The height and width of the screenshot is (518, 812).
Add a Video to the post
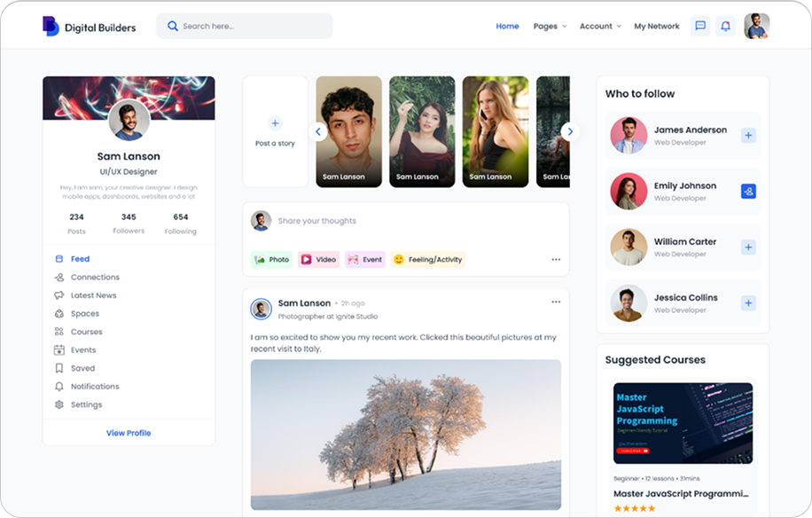coord(318,260)
